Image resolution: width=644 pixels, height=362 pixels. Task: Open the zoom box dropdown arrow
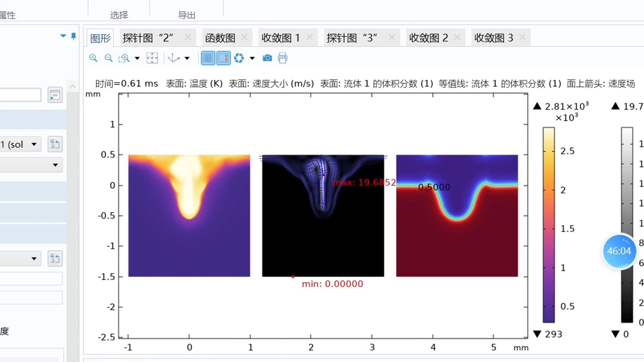coord(137,58)
